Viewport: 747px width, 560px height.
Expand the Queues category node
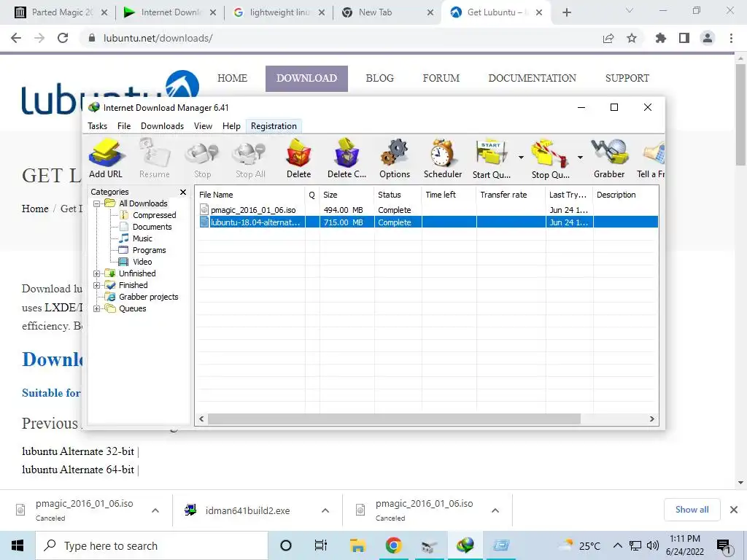click(x=97, y=308)
